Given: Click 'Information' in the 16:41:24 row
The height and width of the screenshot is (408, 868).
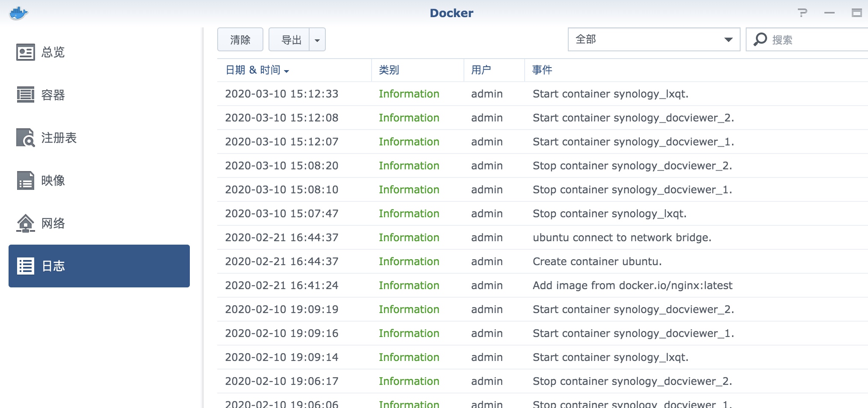Looking at the screenshot, I should point(409,285).
